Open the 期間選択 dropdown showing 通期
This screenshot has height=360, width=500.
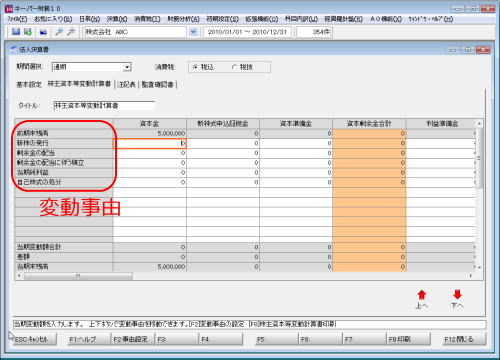91,67
